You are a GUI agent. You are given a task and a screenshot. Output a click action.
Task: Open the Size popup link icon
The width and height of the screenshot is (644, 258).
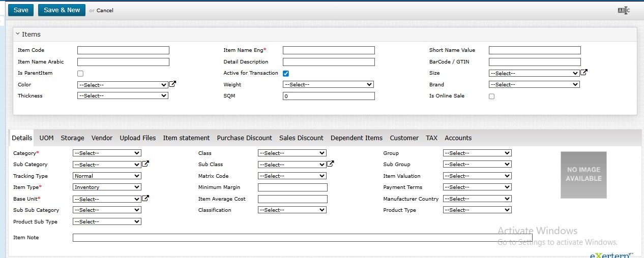pyautogui.click(x=584, y=73)
